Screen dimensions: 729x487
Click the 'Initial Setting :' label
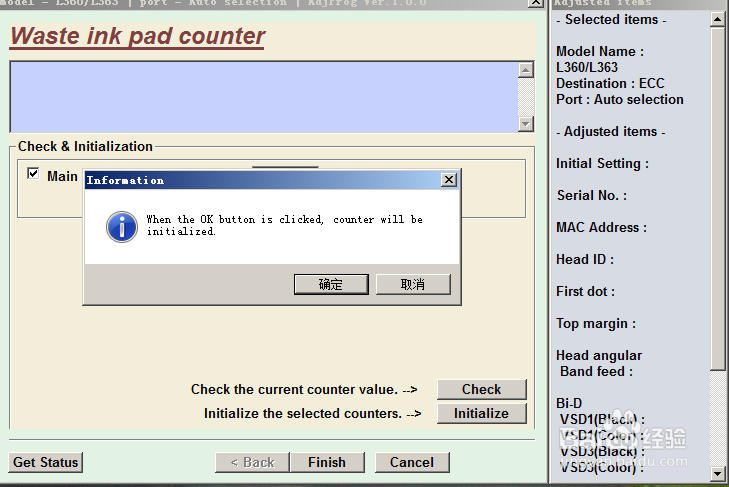602,164
